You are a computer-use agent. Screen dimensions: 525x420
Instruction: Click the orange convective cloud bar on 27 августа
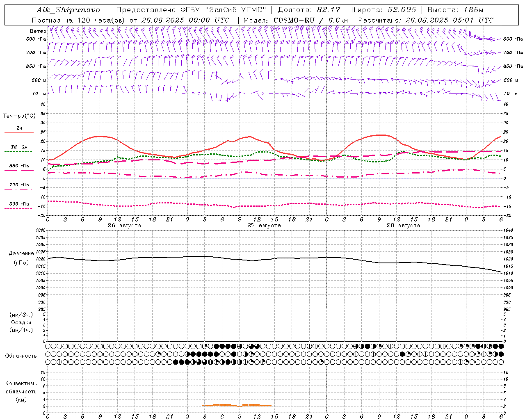[237, 405]
